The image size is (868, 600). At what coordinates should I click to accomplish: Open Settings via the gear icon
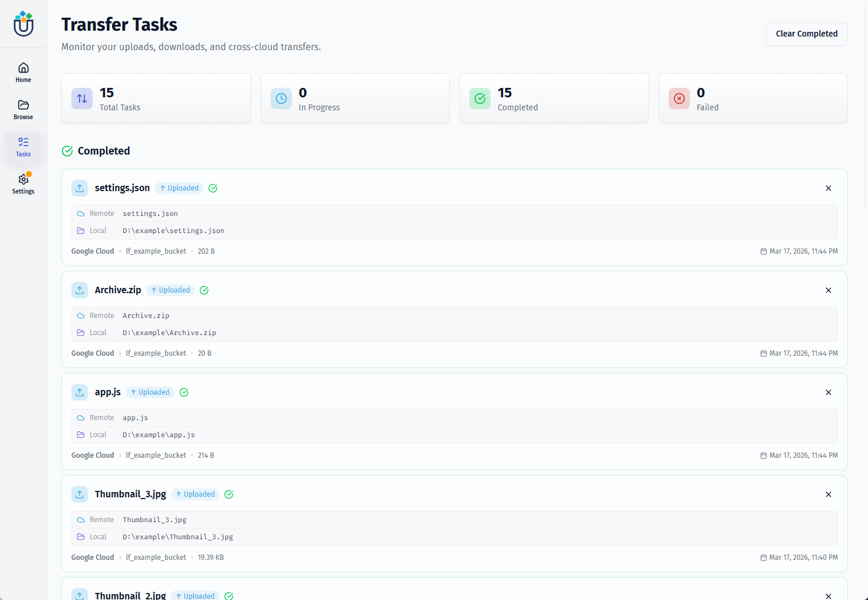[23, 182]
